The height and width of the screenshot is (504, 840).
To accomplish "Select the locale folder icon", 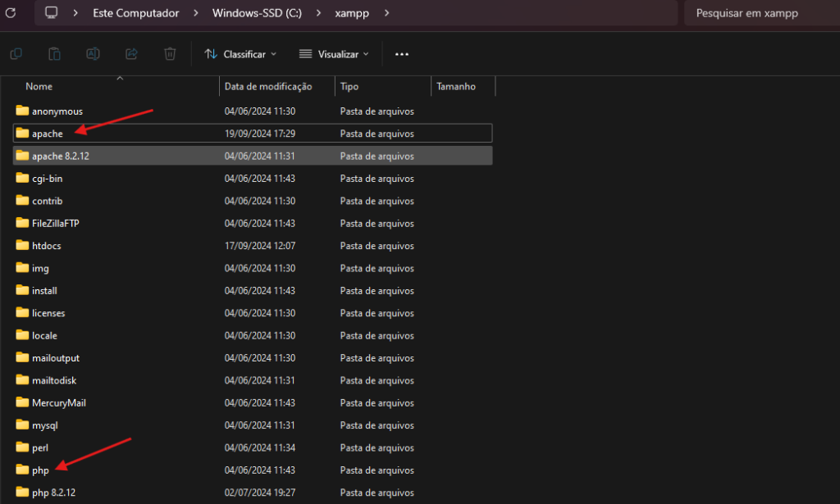I will 22,335.
